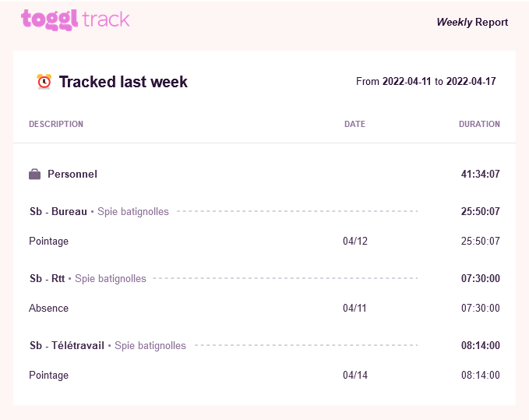Select the Absence entry row
529x420 pixels.
pyautogui.click(x=265, y=308)
